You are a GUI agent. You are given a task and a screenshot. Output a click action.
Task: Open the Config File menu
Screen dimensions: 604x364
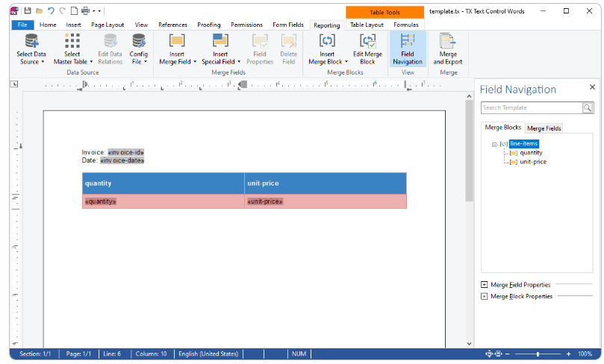pos(139,49)
